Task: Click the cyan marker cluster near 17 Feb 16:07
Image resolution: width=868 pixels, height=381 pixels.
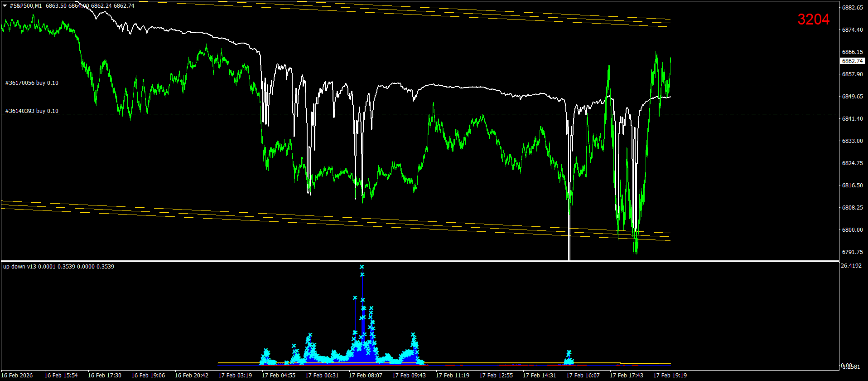Action: click(x=569, y=357)
